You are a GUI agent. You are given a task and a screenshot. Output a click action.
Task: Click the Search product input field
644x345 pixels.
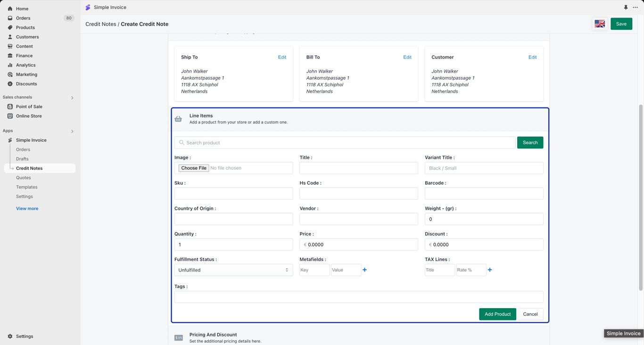(345, 143)
